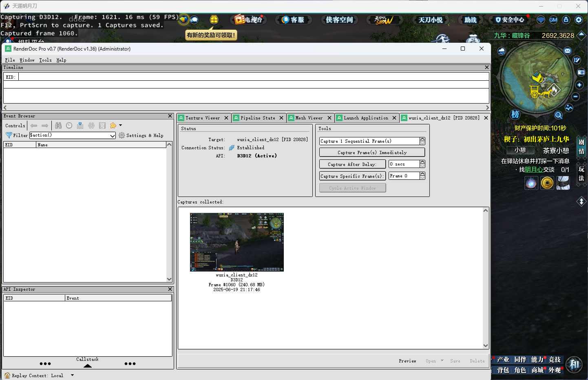Close the Event Browser panel

(x=170, y=116)
